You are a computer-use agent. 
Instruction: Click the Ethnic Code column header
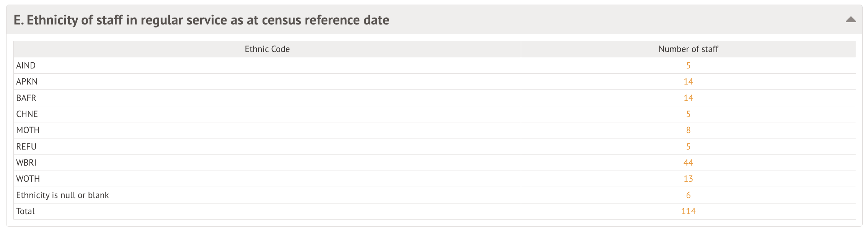267,49
